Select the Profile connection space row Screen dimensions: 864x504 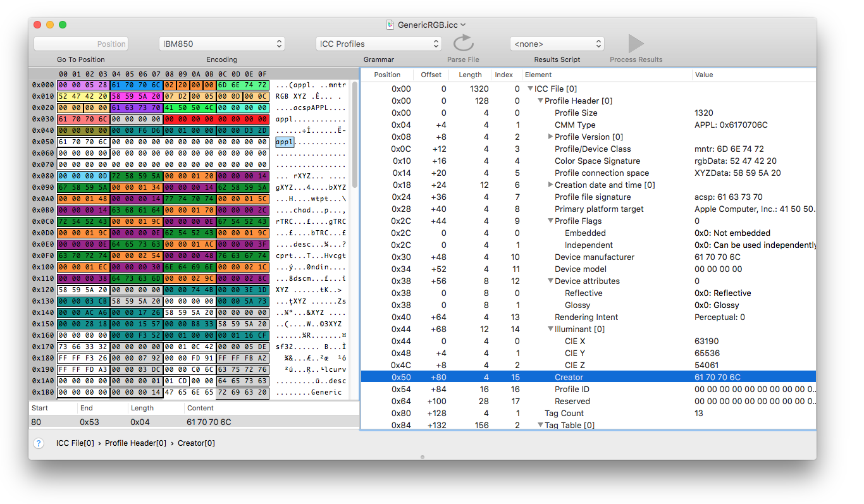[588, 173]
